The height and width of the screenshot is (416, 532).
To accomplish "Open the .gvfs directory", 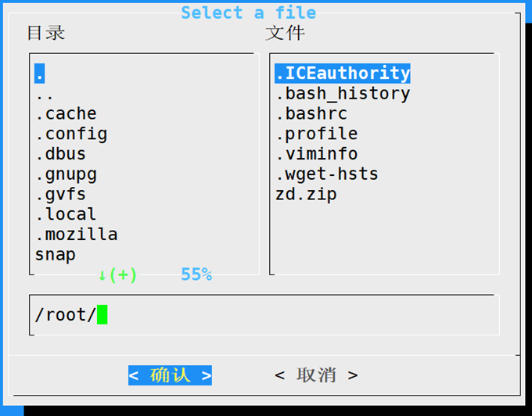I will (x=60, y=194).
